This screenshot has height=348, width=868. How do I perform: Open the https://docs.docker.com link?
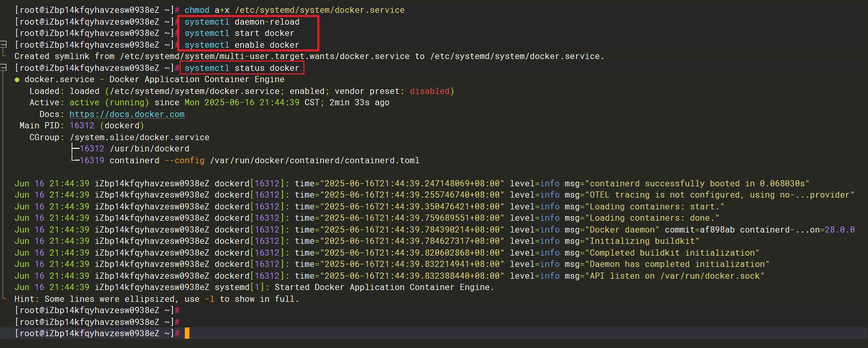[x=127, y=114]
